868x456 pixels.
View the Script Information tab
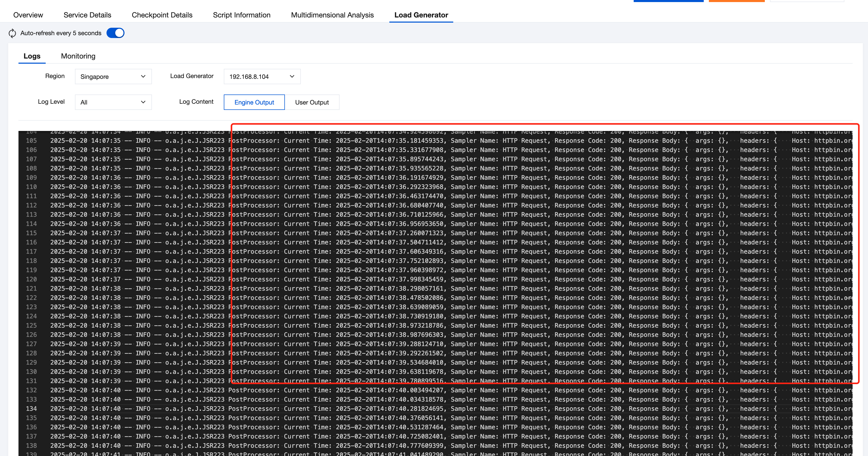point(242,15)
